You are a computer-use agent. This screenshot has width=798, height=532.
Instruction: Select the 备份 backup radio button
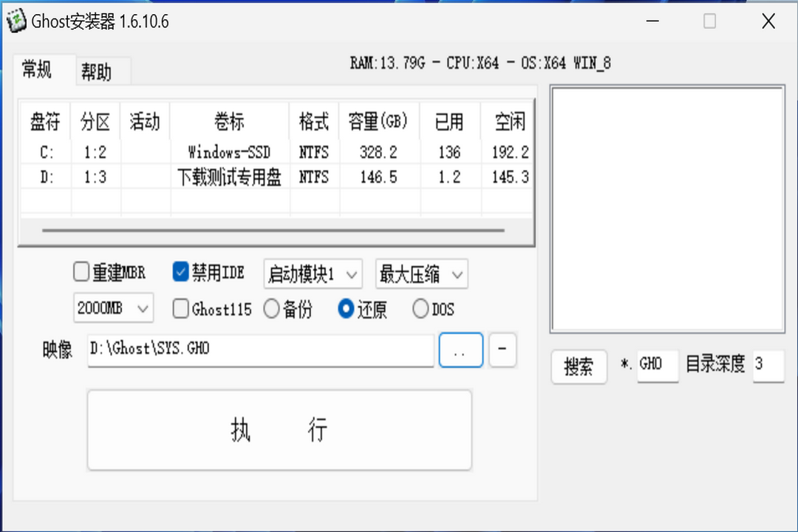pos(272,309)
